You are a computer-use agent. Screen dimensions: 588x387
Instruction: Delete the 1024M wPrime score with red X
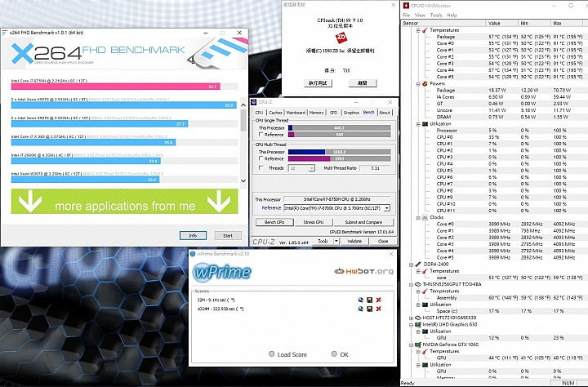click(379, 309)
